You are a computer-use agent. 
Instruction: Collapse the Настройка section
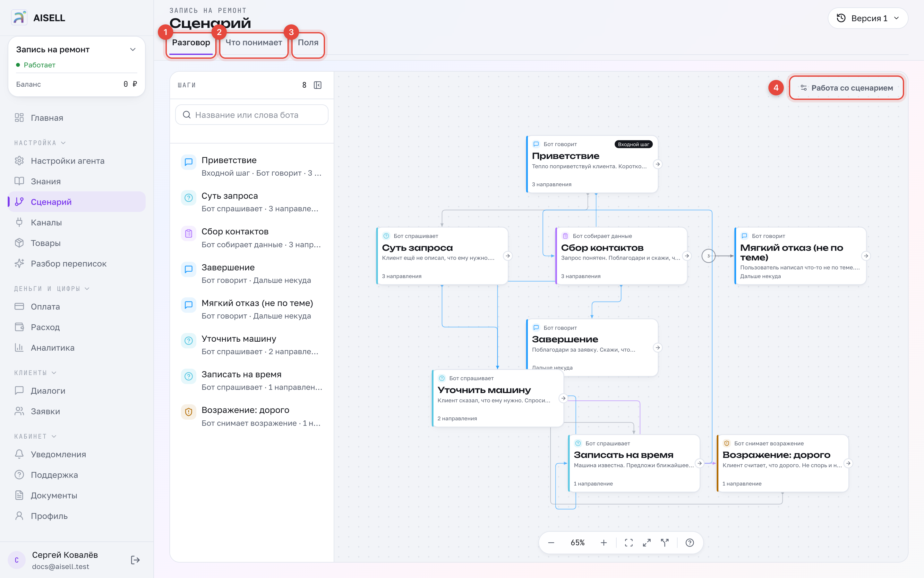40,143
